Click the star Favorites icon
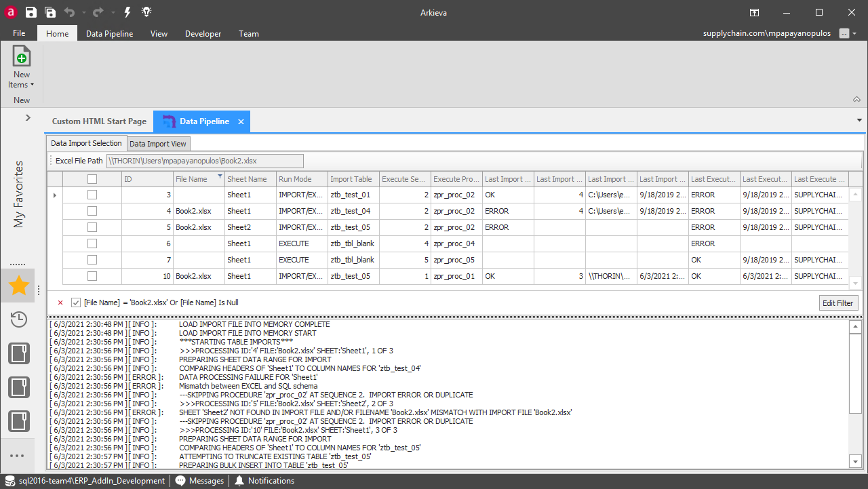The image size is (868, 489). 18,286
